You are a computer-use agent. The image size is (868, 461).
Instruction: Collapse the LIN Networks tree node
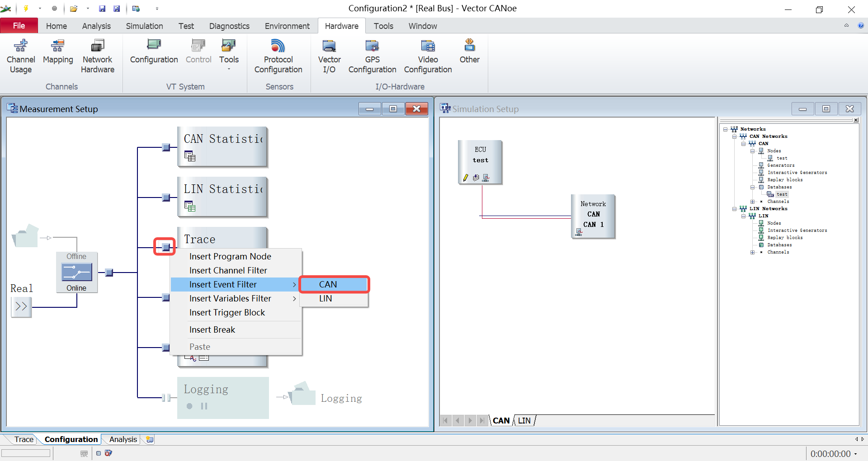pos(734,209)
